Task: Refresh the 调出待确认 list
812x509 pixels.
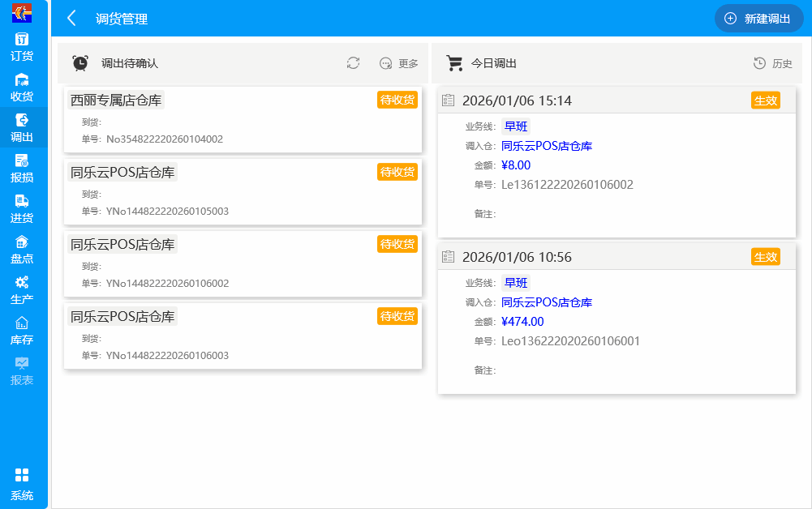Action: tap(353, 63)
